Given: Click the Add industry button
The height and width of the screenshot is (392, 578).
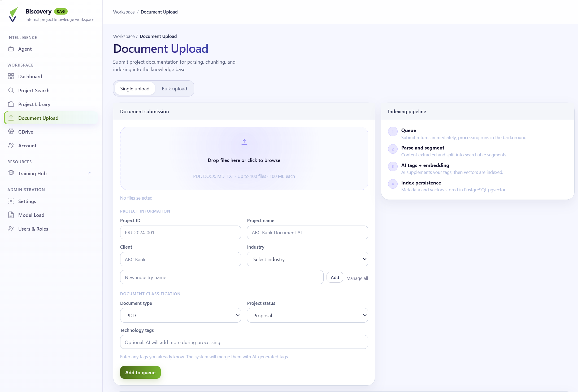Looking at the screenshot, I should [x=335, y=277].
